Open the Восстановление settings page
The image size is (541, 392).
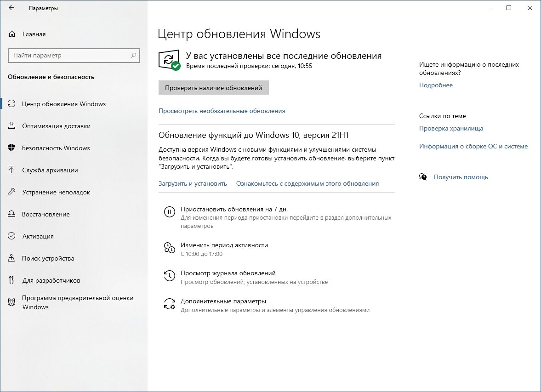click(x=46, y=214)
